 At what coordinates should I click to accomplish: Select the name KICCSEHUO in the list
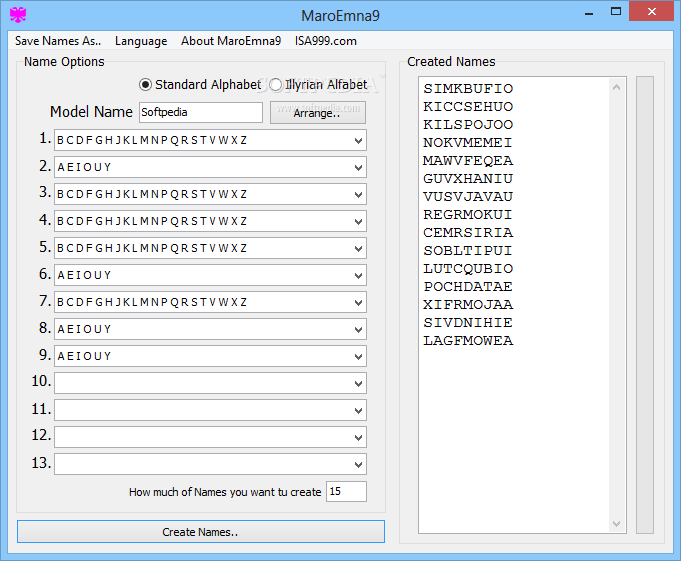[x=468, y=106]
